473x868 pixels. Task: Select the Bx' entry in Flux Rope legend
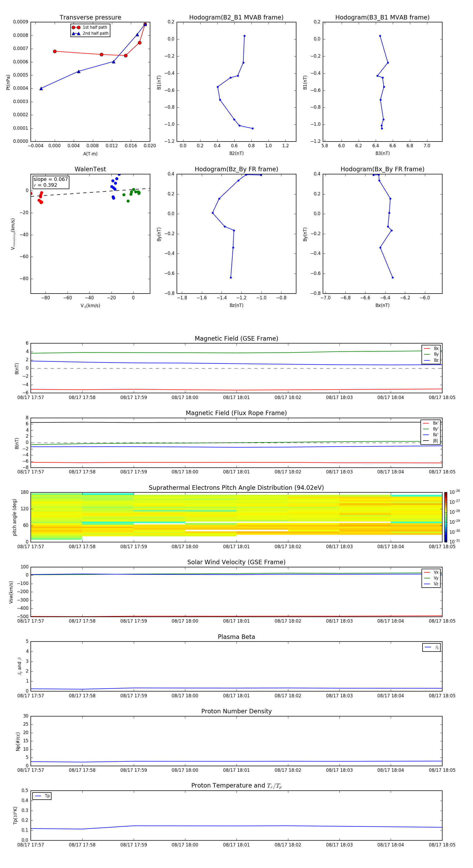tap(431, 423)
